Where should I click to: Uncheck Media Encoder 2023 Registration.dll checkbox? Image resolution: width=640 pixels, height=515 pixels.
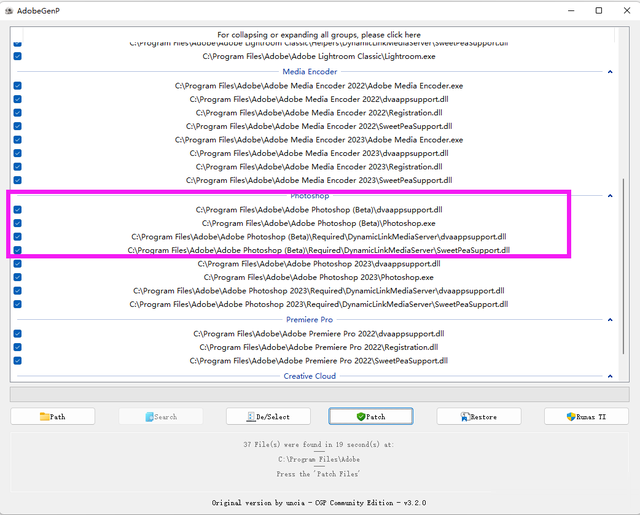18,166
